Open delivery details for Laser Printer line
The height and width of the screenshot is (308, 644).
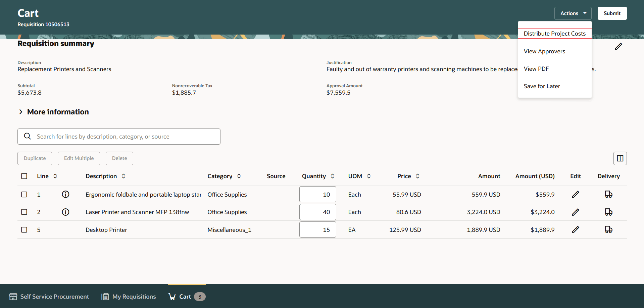click(608, 212)
